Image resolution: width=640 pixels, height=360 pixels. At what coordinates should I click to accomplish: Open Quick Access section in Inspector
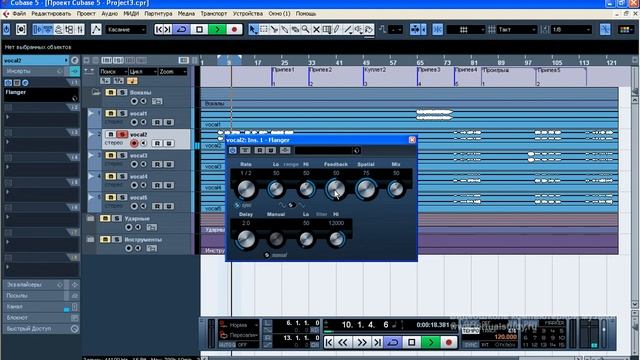(x=41, y=329)
